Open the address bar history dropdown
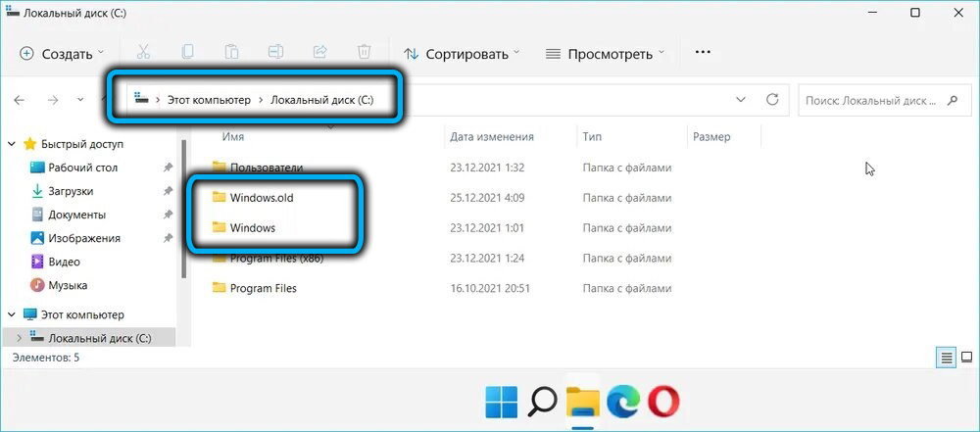 pyautogui.click(x=740, y=100)
